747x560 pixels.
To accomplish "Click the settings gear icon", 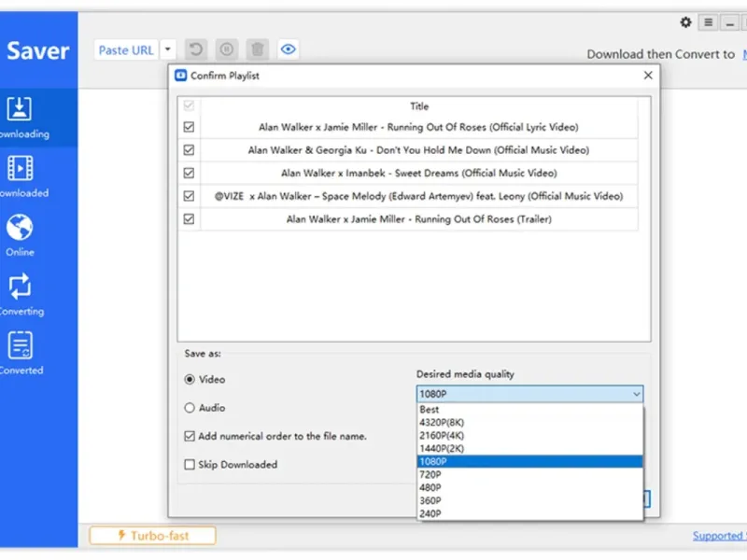I will pyautogui.click(x=686, y=22).
